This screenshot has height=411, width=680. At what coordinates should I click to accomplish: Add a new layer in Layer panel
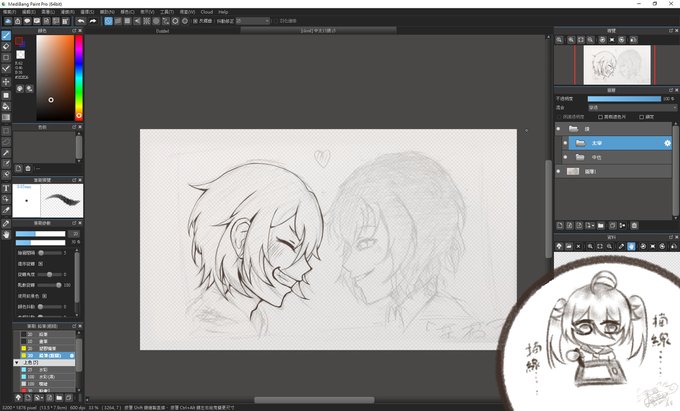click(560, 225)
